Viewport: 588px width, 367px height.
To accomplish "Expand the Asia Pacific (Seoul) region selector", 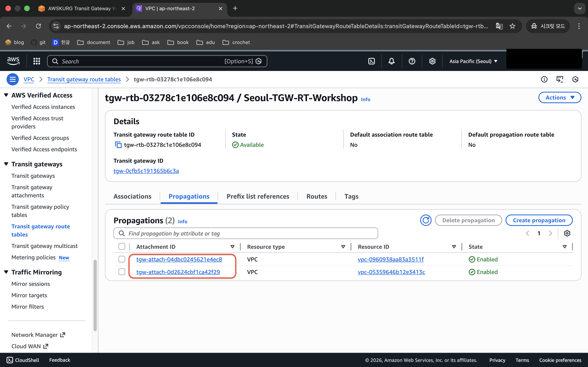I will tap(473, 61).
